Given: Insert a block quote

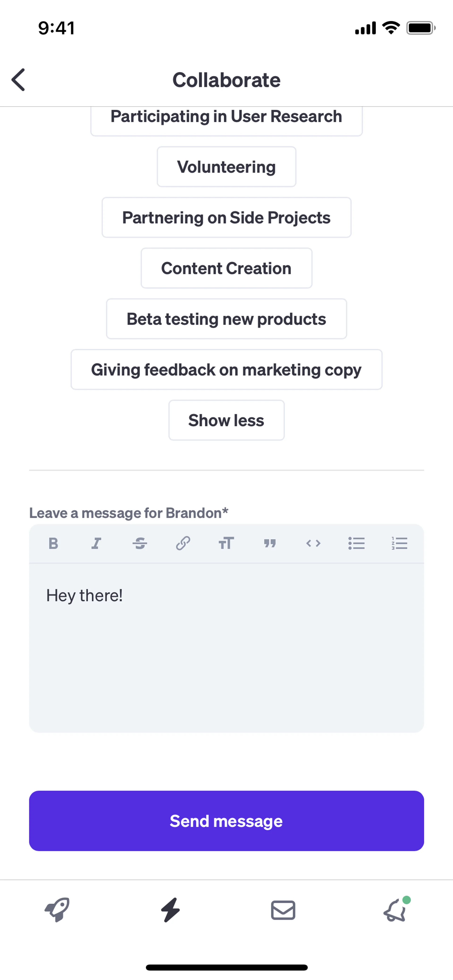Looking at the screenshot, I should coord(269,543).
